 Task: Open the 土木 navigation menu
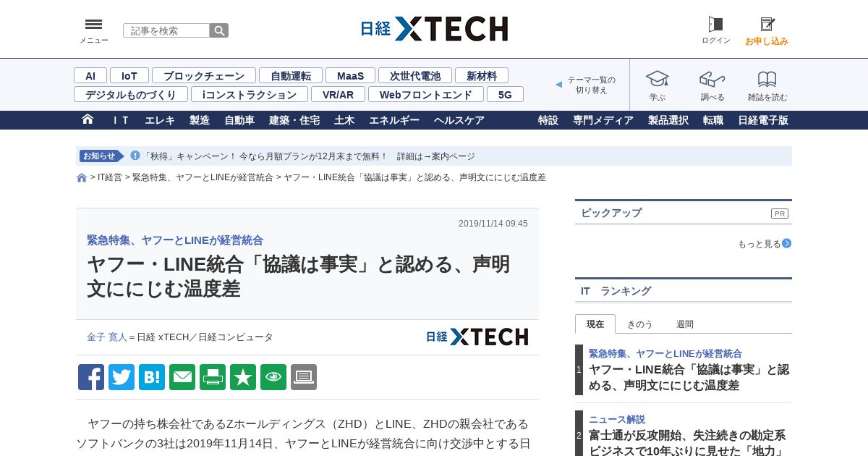[x=344, y=120]
